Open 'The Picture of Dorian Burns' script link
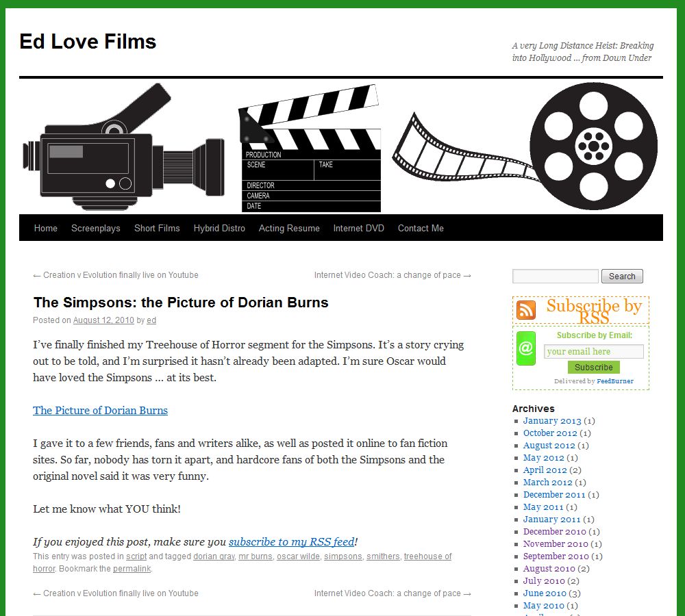The image size is (685, 616). (100, 411)
